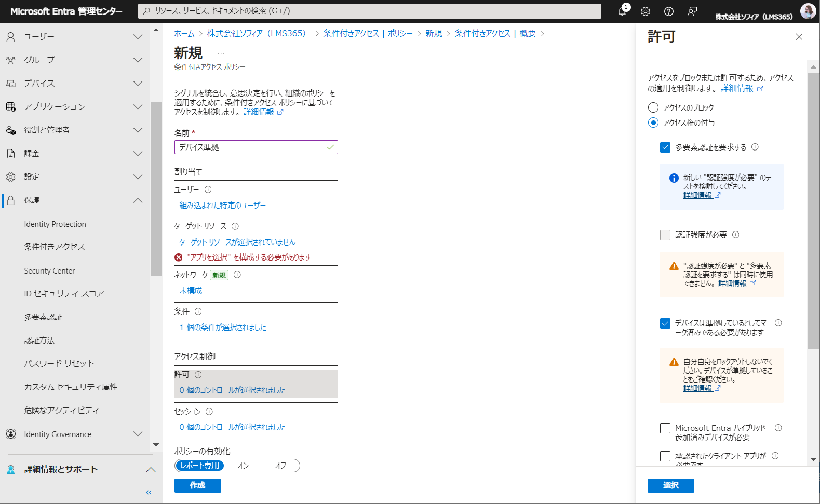Expand the グループ sidebar section chevron
820x504 pixels.
pos(138,60)
